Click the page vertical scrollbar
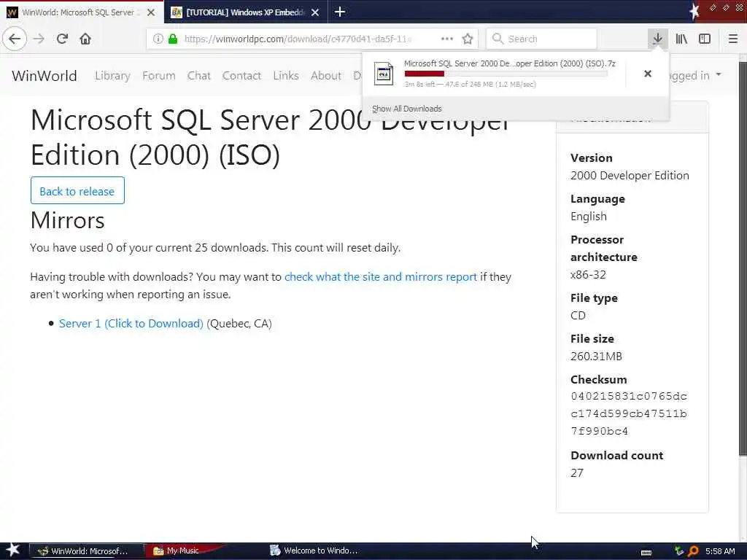The image size is (747, 560). (742, 257)
